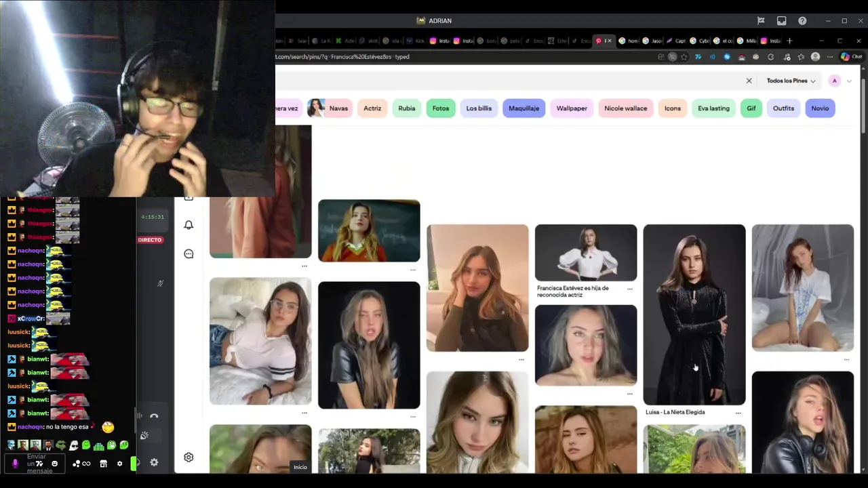Expand the accounts chevron next to avatar

tap(849, 81)
